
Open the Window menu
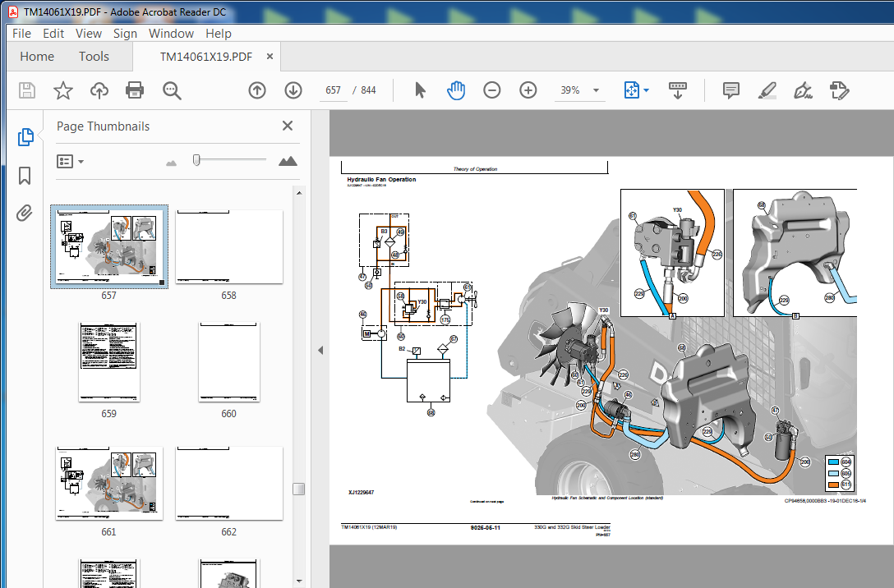tap(171, 34)
